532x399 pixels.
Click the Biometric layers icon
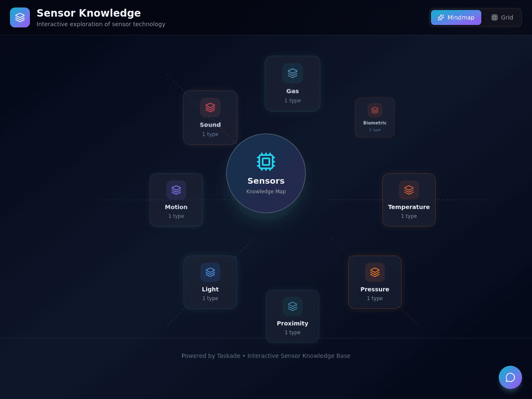pyautogui.click(x=375, y=110)
